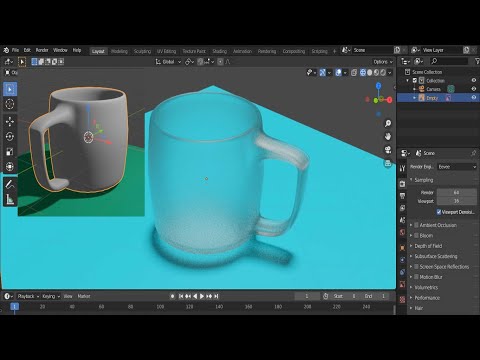Select the Scale tool
Image resolution: width=480 pixels, height=360 pixels.
[x=10, y=152]
